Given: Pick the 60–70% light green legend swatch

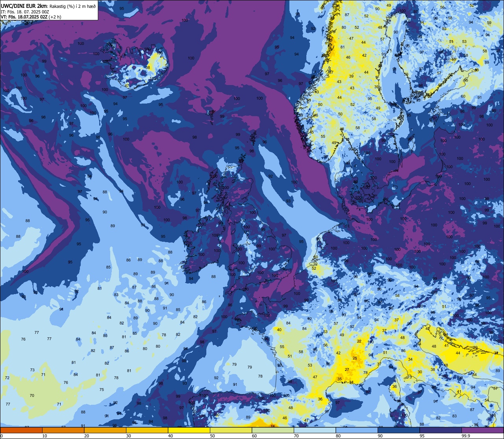Looking at the screenshot, I should (273, 430).
